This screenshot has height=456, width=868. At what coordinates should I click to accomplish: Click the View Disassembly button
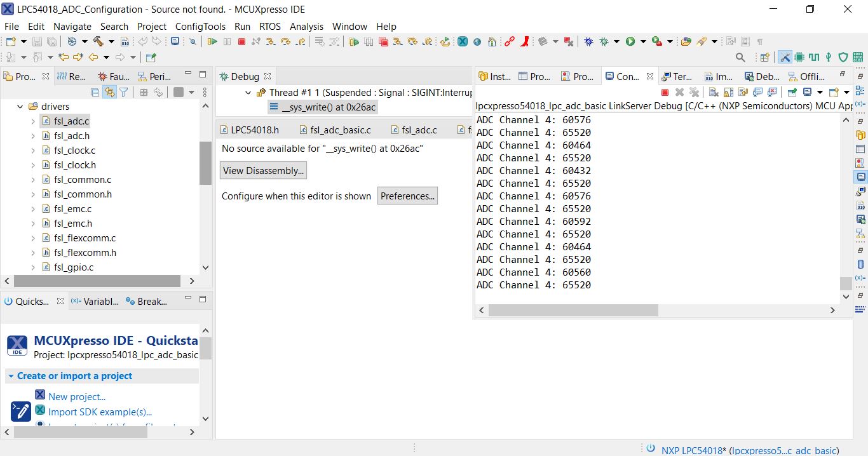click(262, 170)
